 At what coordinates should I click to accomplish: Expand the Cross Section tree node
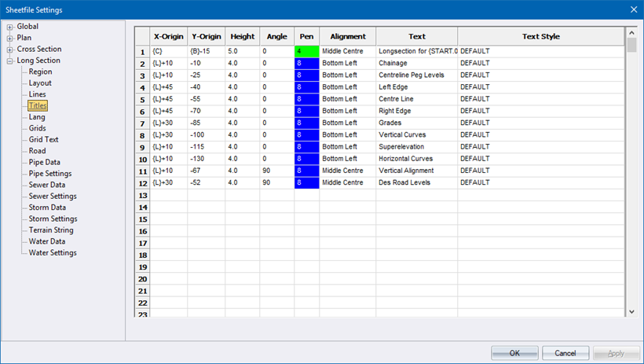(10, 49)
